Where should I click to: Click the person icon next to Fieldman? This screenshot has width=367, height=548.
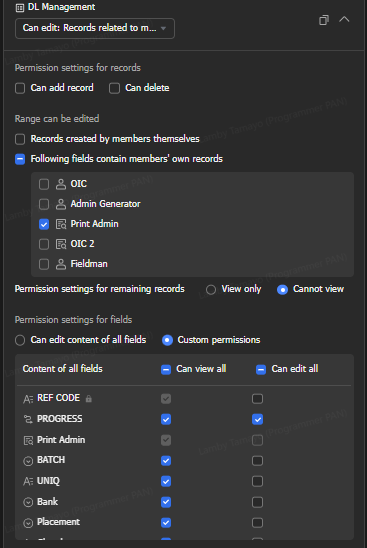click(61, 264)
